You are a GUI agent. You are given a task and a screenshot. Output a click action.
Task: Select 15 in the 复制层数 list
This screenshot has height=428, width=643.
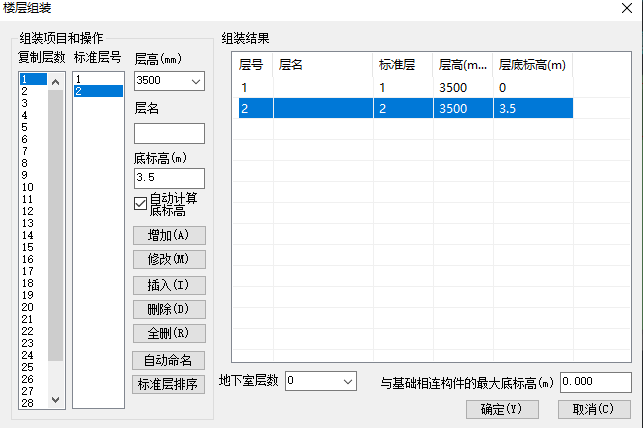(33, 247)
